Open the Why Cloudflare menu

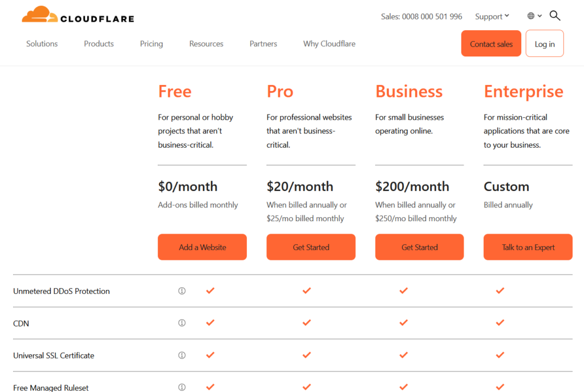point(329,44)
